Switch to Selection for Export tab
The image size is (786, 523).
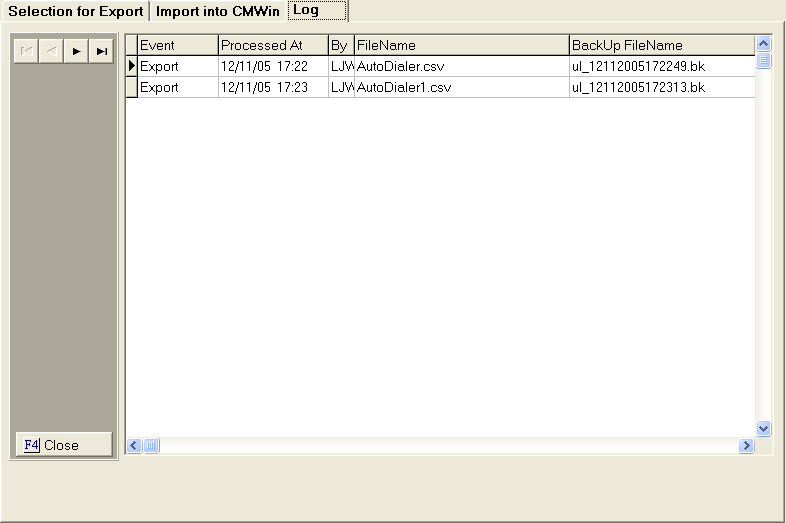(76, 11)
